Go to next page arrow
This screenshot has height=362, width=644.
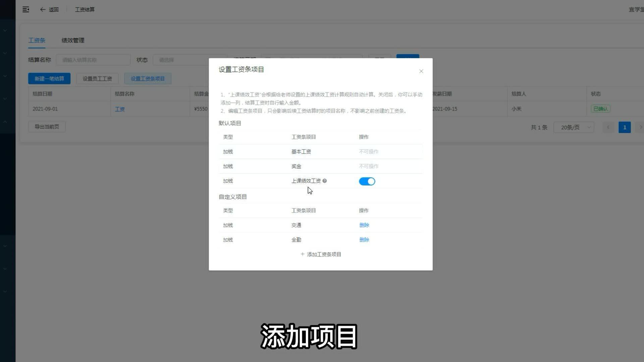click(x=640, y=127)
